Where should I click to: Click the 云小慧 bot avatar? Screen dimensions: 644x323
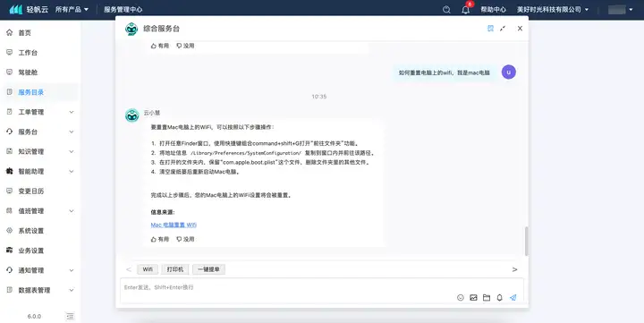click(x=131, y=115)
